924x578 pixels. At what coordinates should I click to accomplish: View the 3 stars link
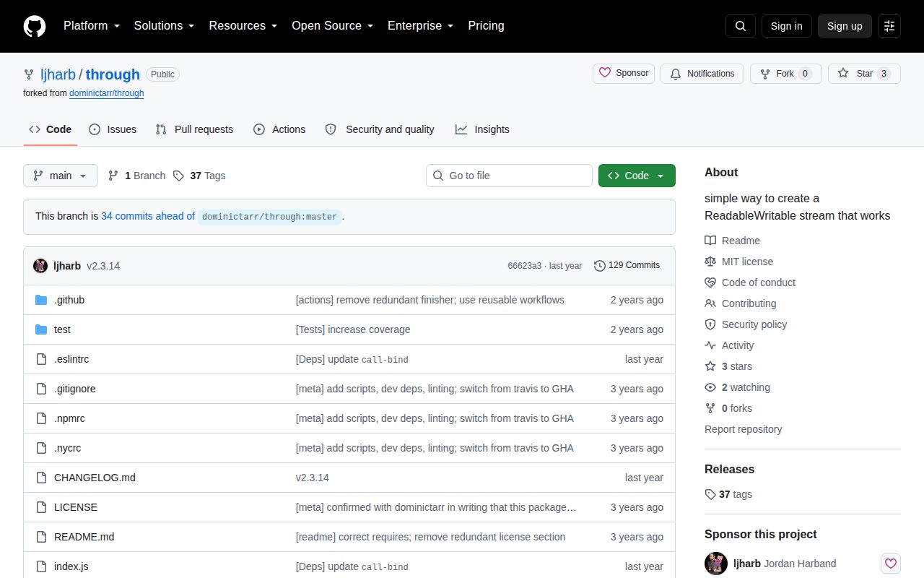click(x=728, y=366)
